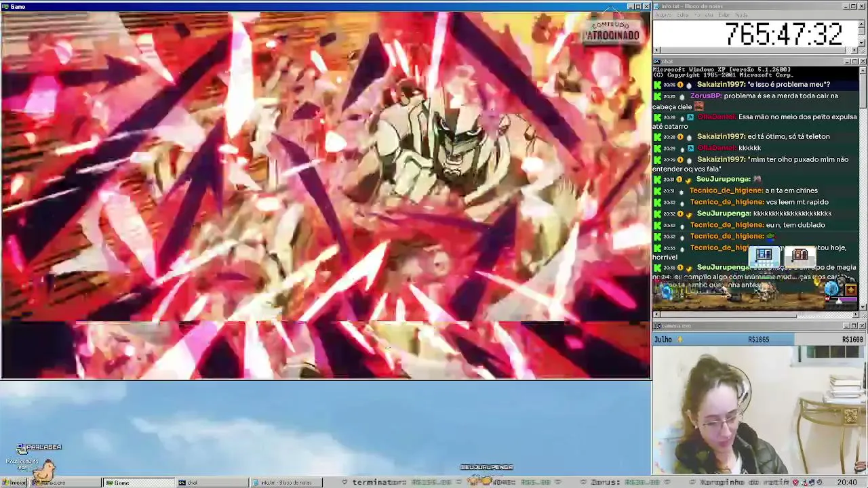Viewport: 868px width, 488px height.
Task: Click the scroll up arrow in chat window
Action: pos(862,69)
